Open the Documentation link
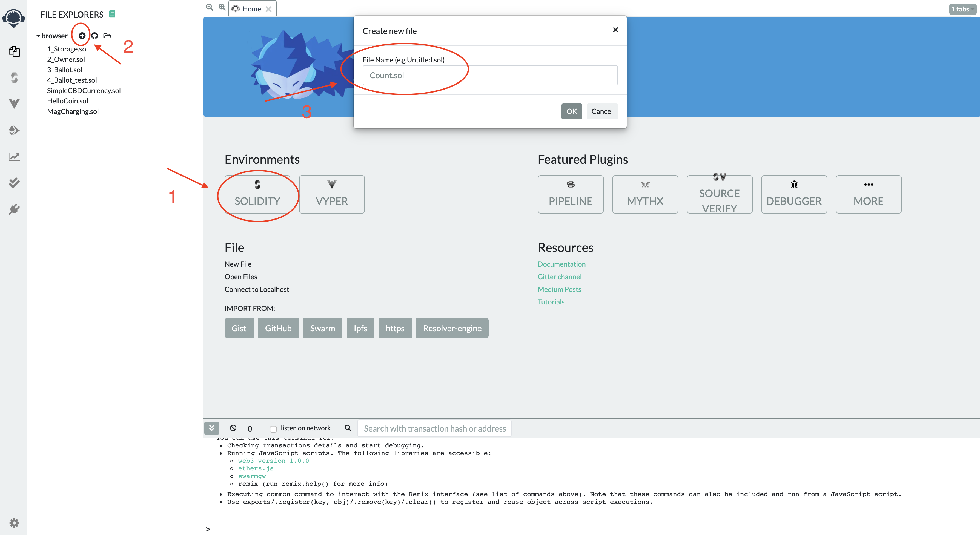Viewport: 980px width, 535px height. pos(561,264)
